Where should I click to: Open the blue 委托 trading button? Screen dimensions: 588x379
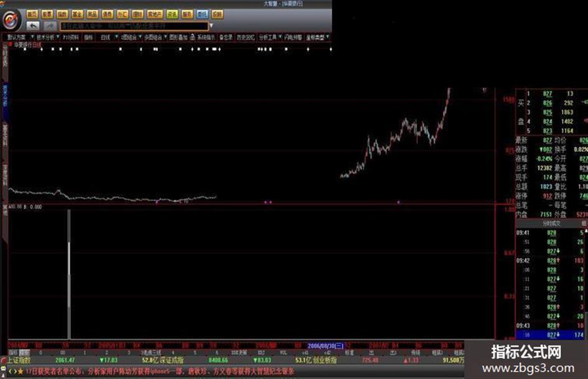click(x=202, y=14)
